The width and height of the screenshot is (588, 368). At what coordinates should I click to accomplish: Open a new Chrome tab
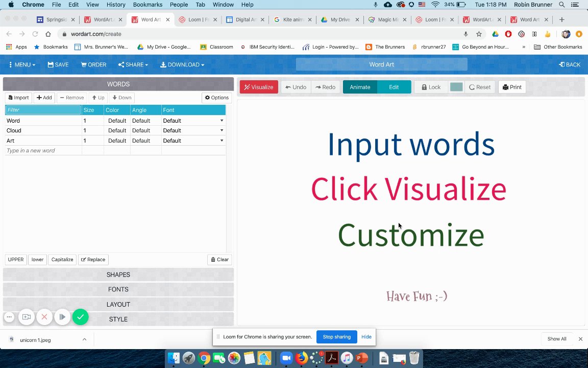click(x=561, y=19)
